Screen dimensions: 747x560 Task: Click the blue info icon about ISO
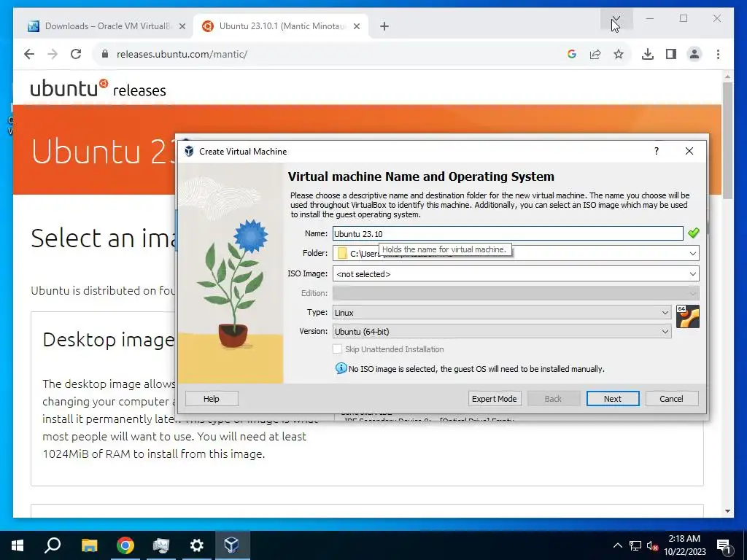pos(341,368)
